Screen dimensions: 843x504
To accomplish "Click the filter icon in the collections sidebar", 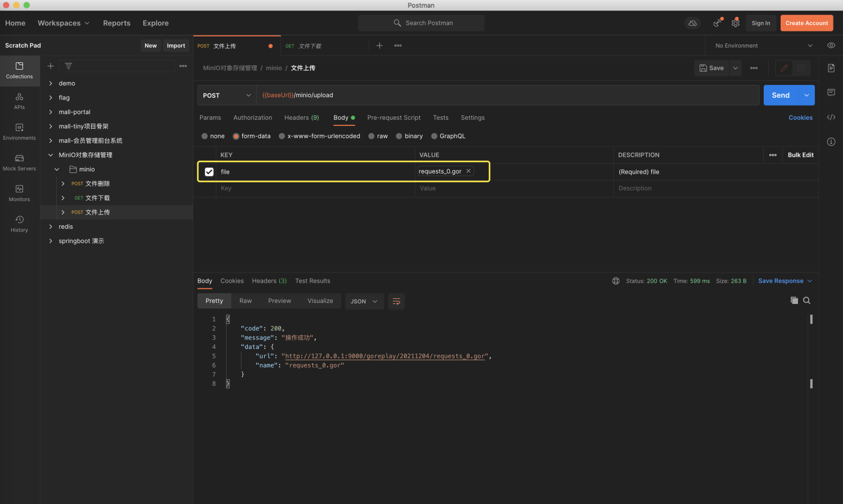I will click(x=69, y=66).
